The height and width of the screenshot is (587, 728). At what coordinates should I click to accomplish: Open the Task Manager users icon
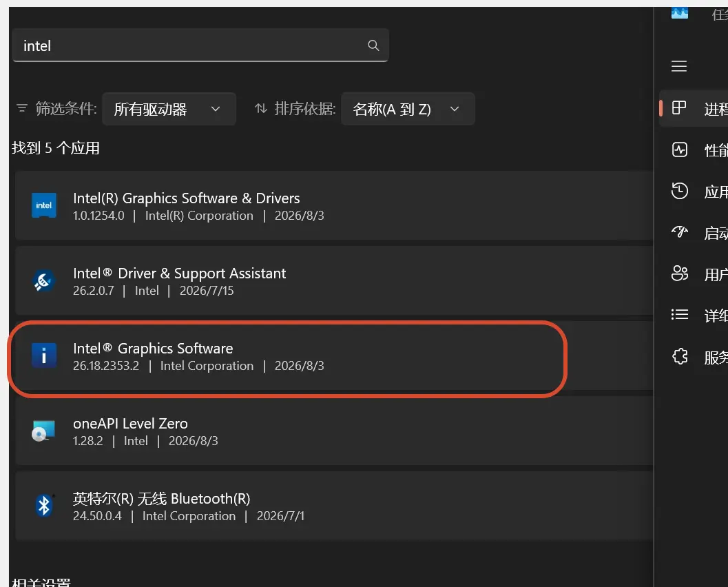[x=680, y=273]
